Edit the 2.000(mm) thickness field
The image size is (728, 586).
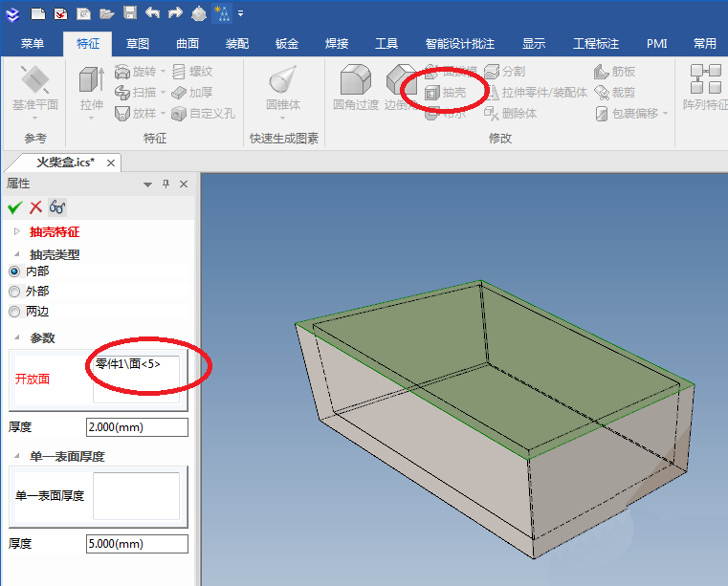[137, 427]
